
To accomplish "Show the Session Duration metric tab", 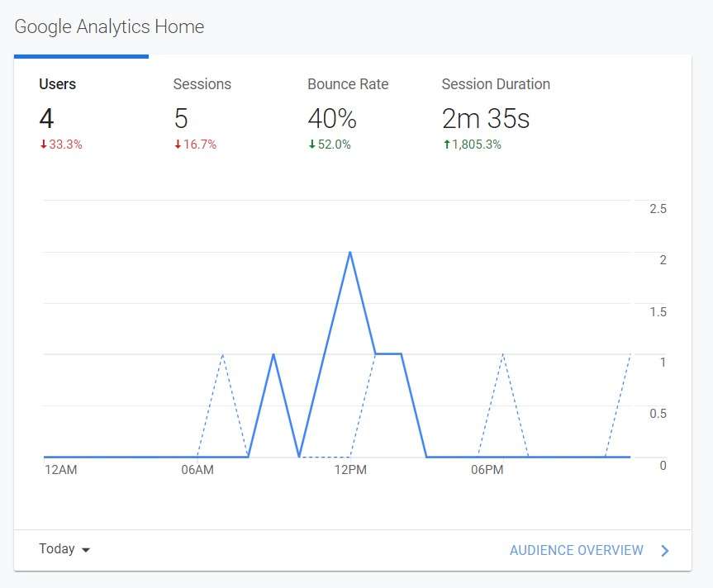I will pyautogui.click(x=496, y=111).
